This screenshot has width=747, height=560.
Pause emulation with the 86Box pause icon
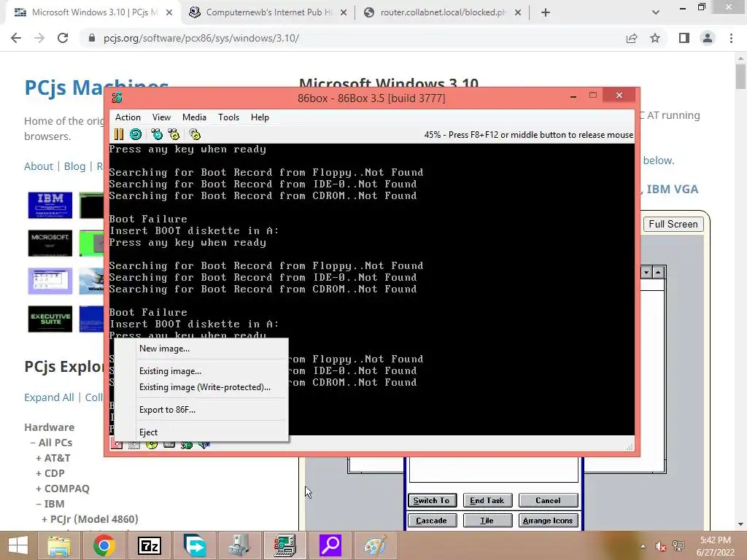click(x=119, y=134)
